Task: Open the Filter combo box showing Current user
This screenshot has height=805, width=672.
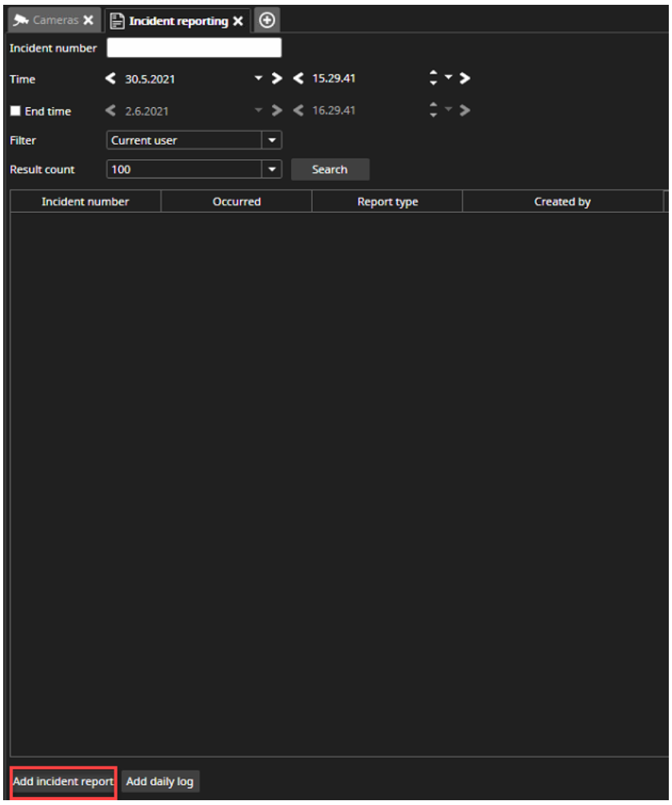Action: click(x=194, y=140)
